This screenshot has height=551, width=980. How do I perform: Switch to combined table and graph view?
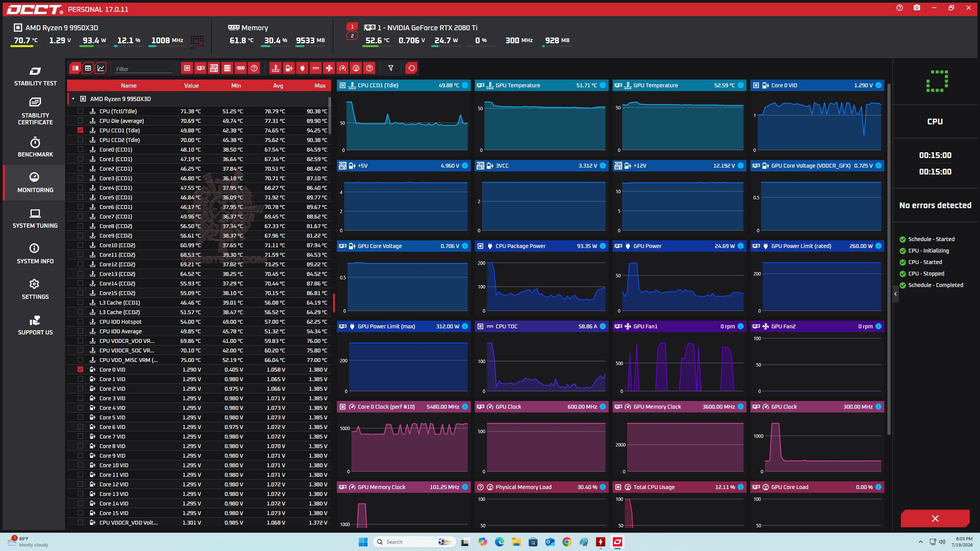pos(75,68)
